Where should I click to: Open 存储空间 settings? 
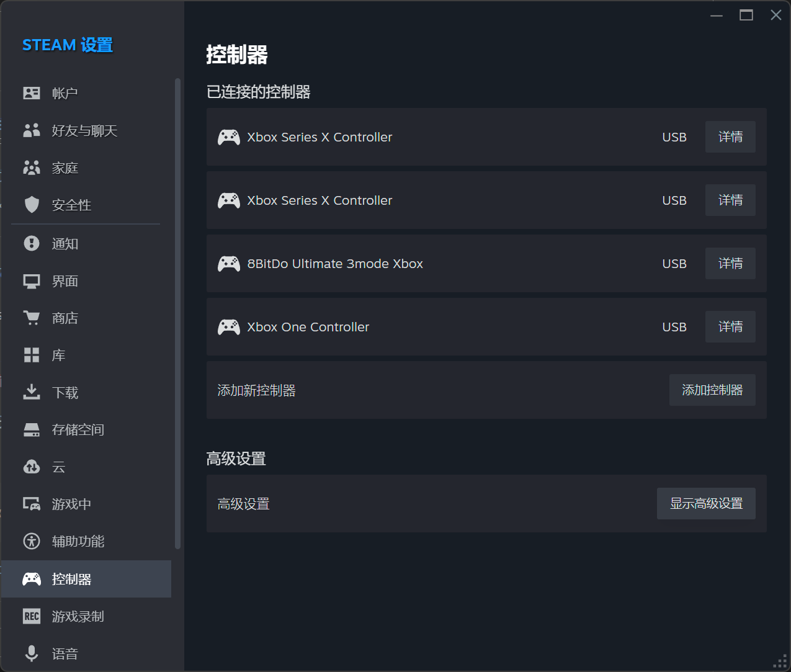[x=86, y=429]
